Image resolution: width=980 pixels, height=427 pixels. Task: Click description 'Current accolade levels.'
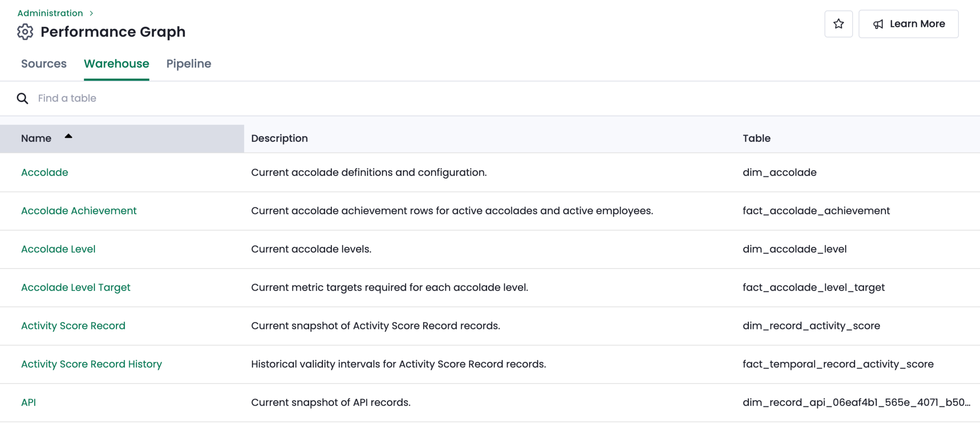tap(311, 250)
